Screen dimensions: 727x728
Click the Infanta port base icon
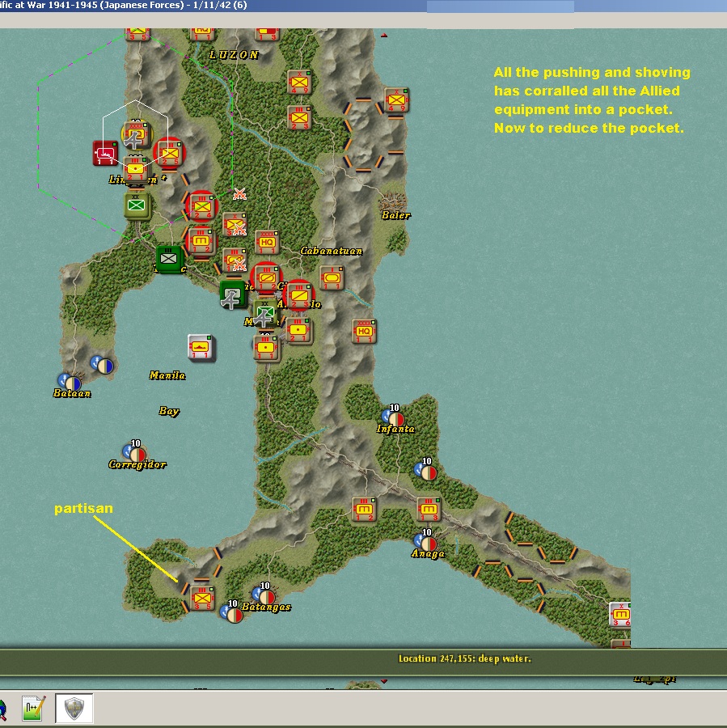coord(393,417)
